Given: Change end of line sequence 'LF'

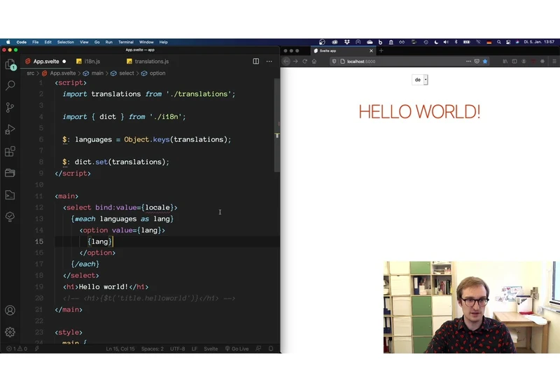Looking at the screenshot, I should tap(195, 349).
